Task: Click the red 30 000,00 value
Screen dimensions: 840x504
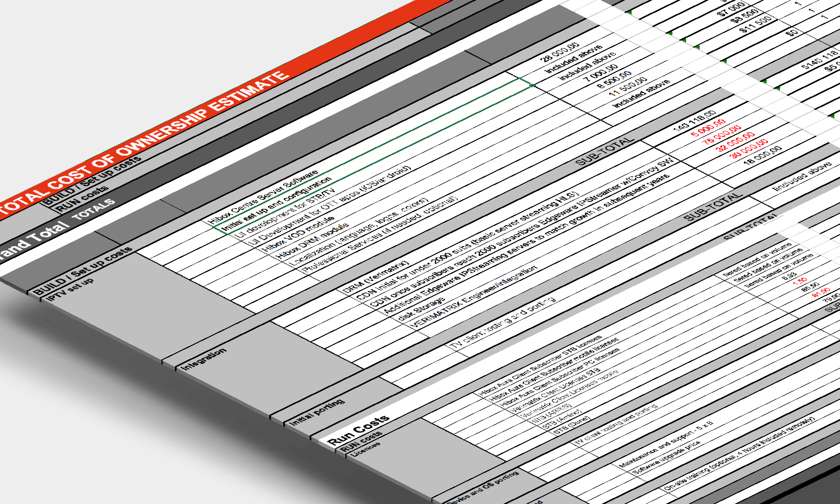Action: [x=749, y=149]
